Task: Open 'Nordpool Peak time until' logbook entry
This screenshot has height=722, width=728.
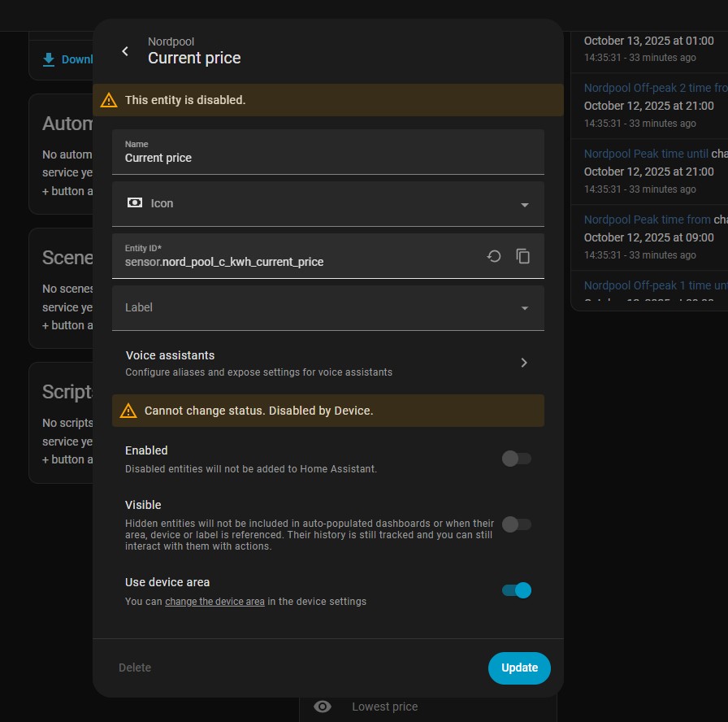Action: (x=646, y=154)
